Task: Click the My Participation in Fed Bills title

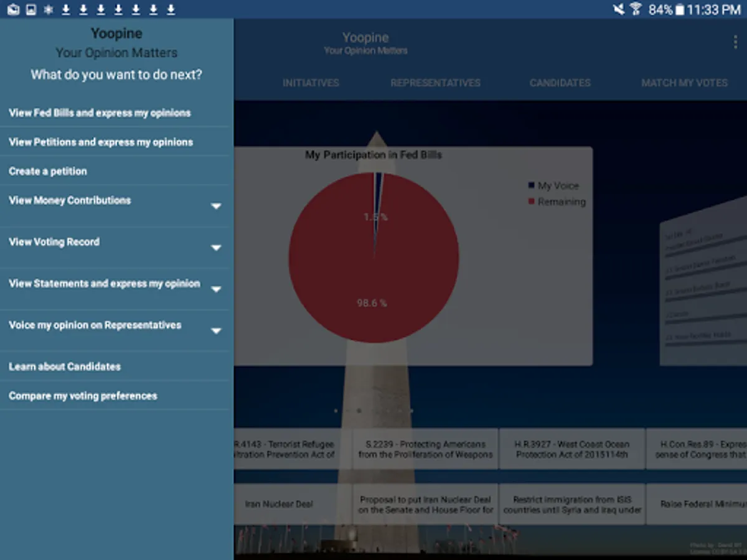Action: coord(374,155)
